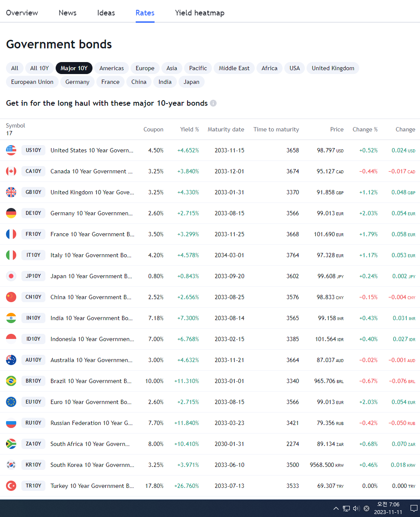The image size is (420, 517).
Task: Open the BR10Y symbol link
Action: (x=33, y=381)
